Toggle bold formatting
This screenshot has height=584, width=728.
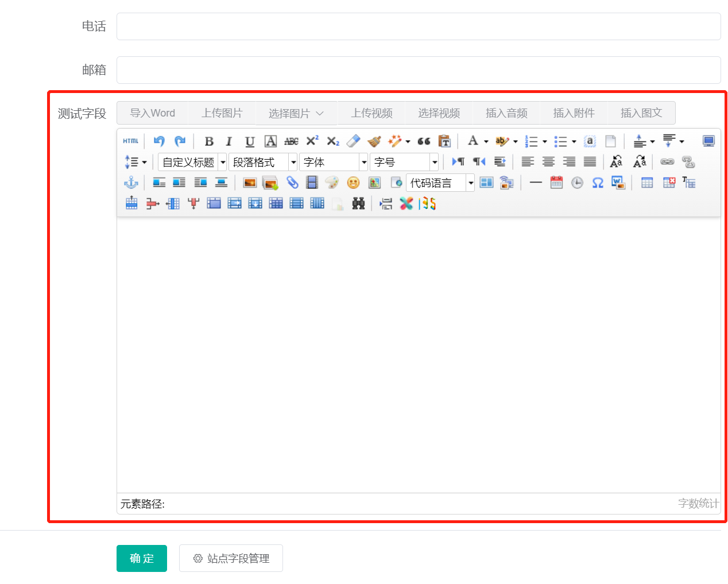coord(209,141)
